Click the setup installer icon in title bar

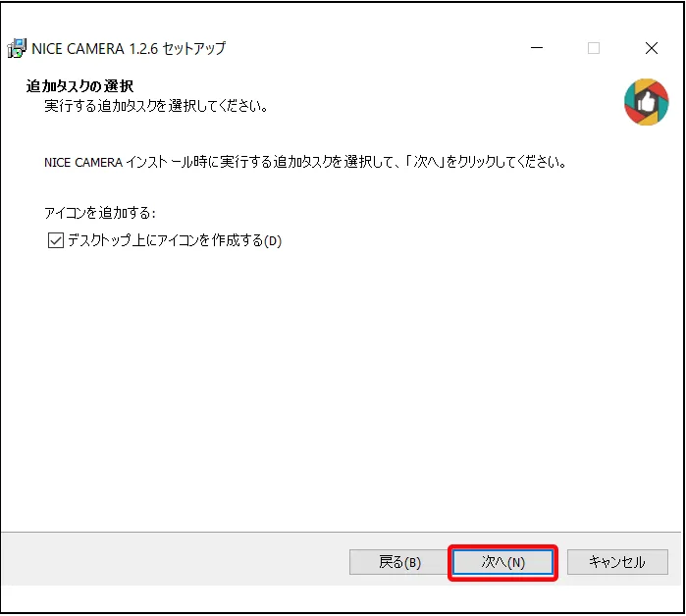(x=17, y=48)
